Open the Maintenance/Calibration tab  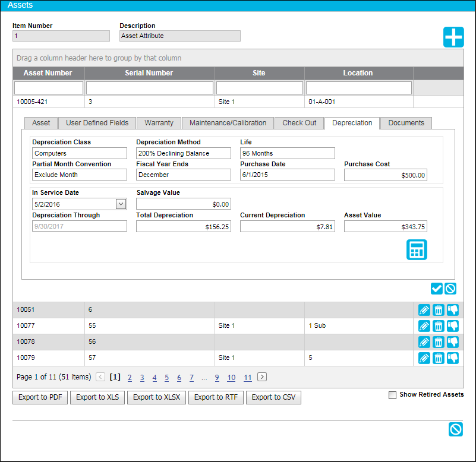pos(228,123)
